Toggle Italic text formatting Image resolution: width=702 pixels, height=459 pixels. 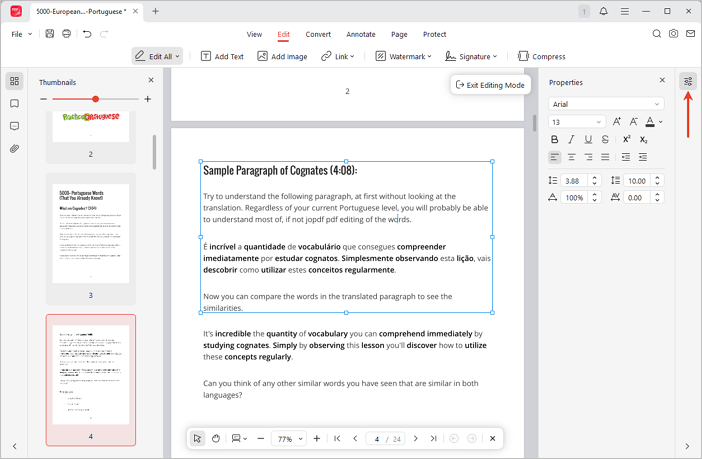(571, 140)
